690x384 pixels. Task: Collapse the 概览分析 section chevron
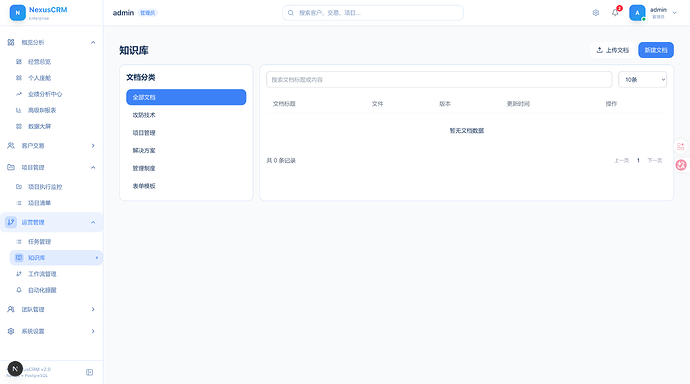point(93,42)
